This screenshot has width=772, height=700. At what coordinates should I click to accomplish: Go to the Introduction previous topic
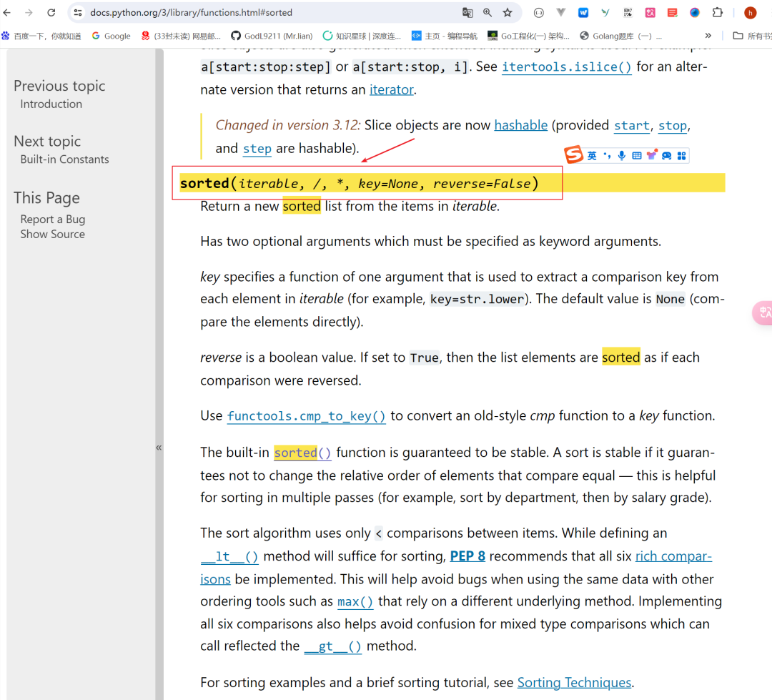point(51,104)
